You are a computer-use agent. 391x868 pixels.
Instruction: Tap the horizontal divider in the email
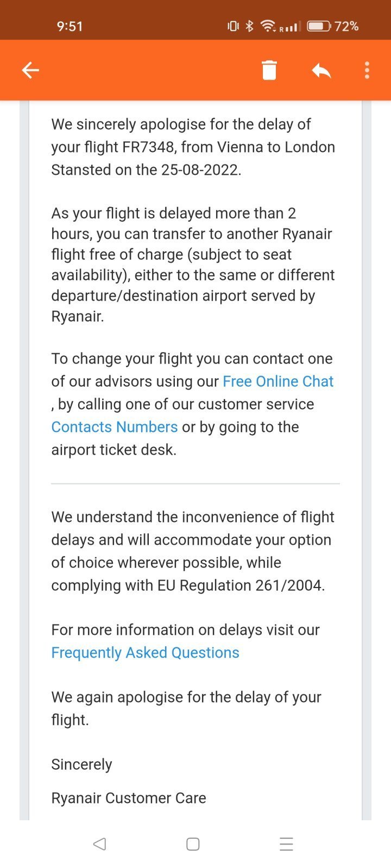coord(195,483)
